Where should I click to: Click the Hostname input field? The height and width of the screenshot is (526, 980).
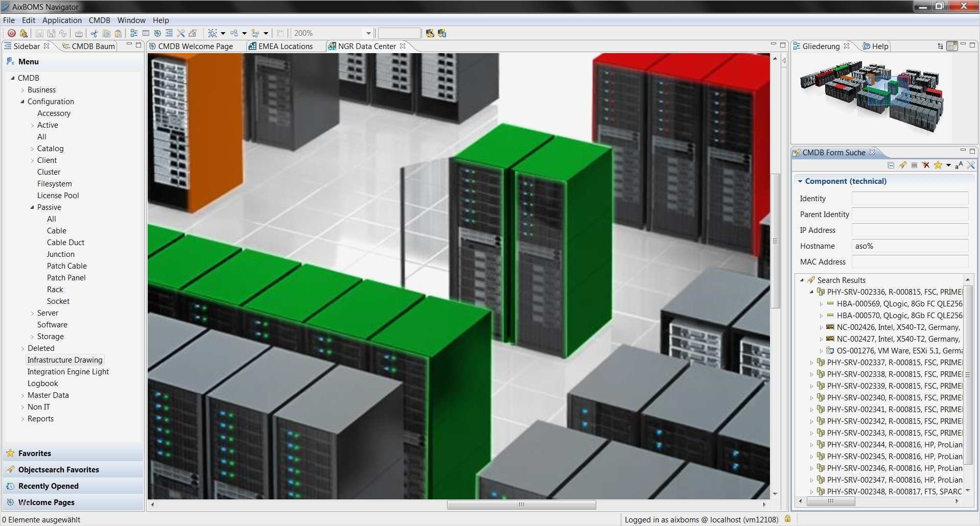point(909,246)
